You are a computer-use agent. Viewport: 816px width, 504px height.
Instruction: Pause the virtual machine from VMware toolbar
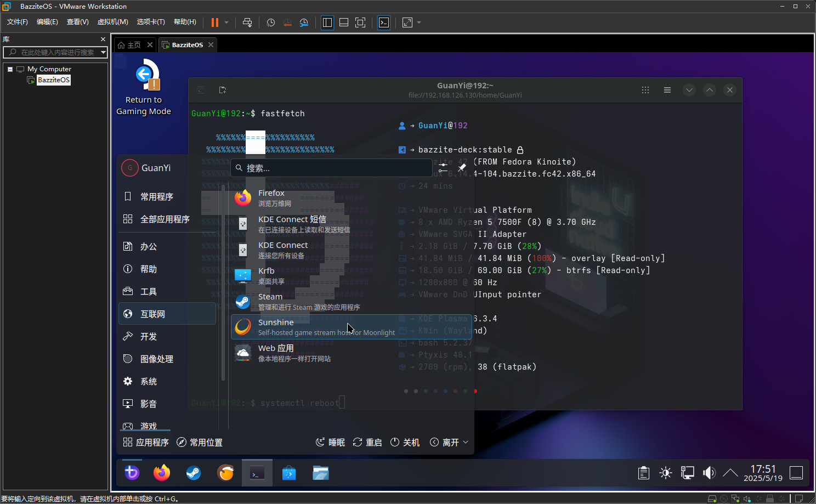(x=214, y=22)
